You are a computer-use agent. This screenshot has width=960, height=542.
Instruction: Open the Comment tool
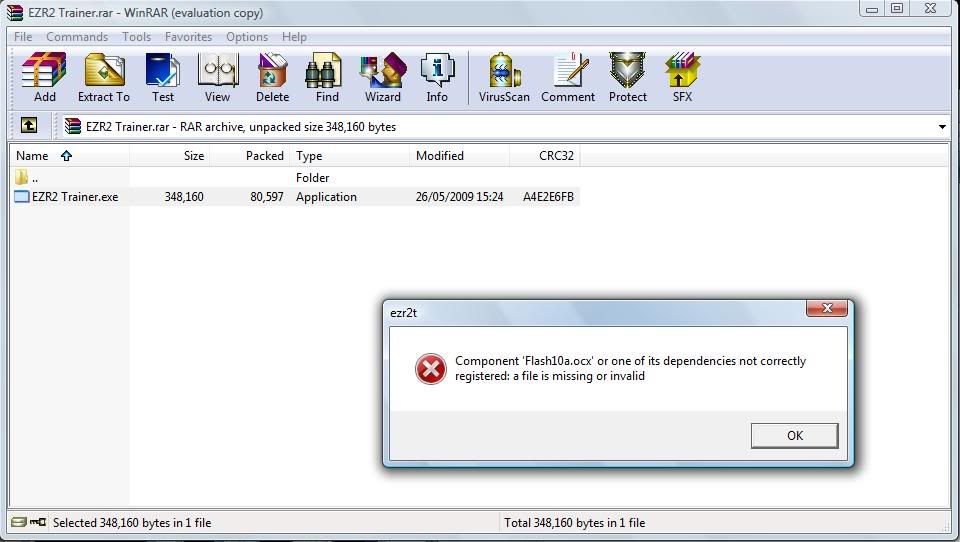click(568, 77)
